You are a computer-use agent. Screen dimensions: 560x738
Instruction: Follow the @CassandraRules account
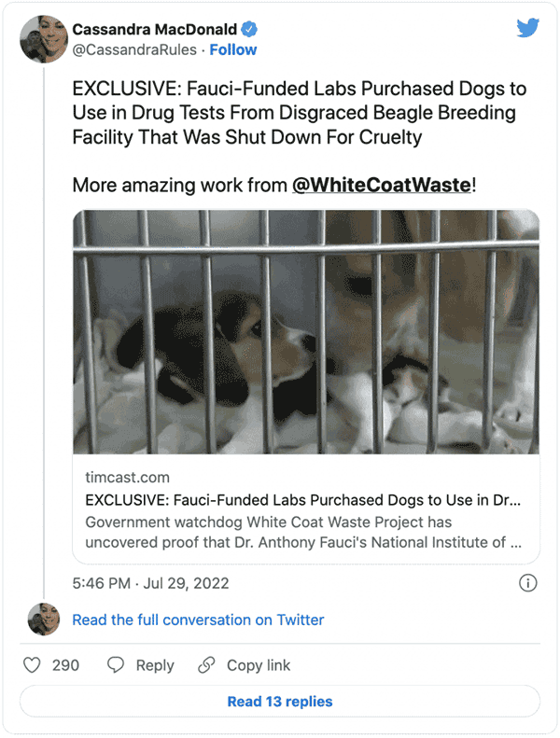coord(233,49)
